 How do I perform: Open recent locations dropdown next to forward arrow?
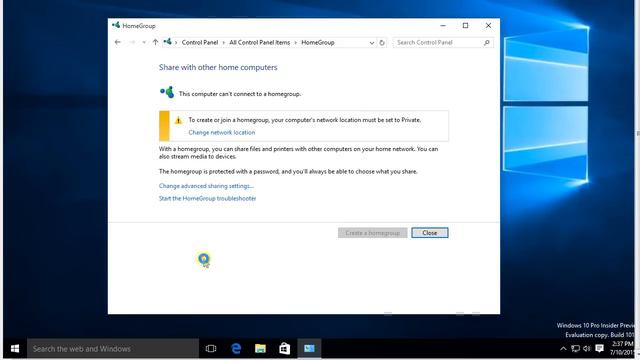coord(144,42)
